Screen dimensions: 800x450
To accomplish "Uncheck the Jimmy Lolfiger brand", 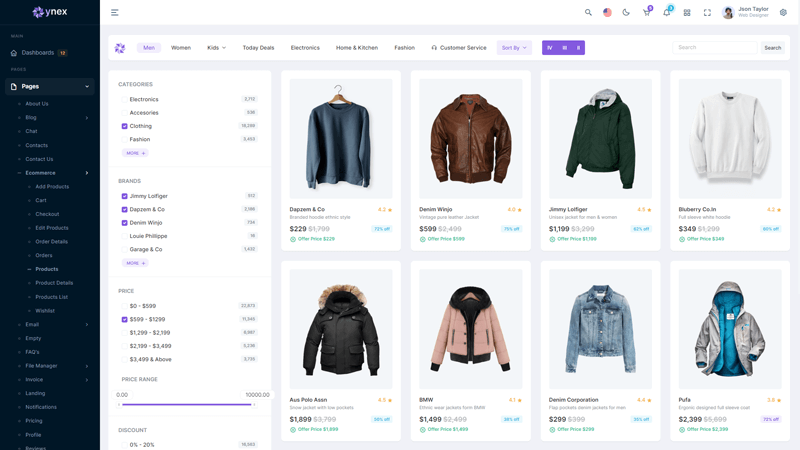I will [x=124, y=197].
